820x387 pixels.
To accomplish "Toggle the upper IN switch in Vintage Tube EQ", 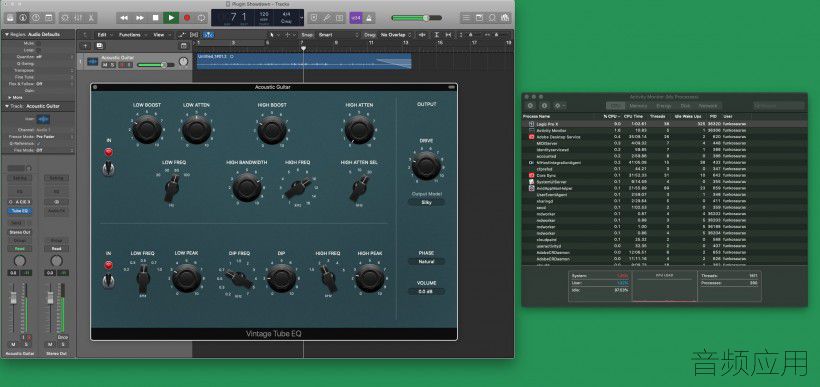I will (109, 168).
